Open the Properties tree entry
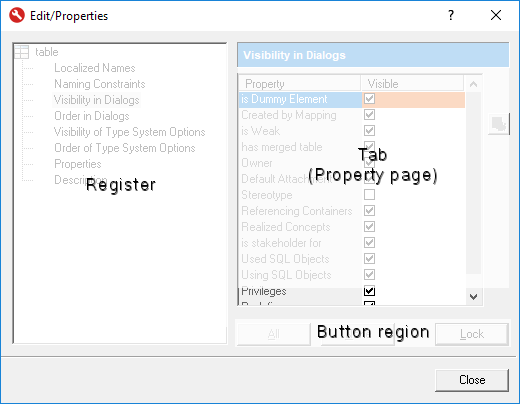The image size is (520, 404). (x=78, y=164)
